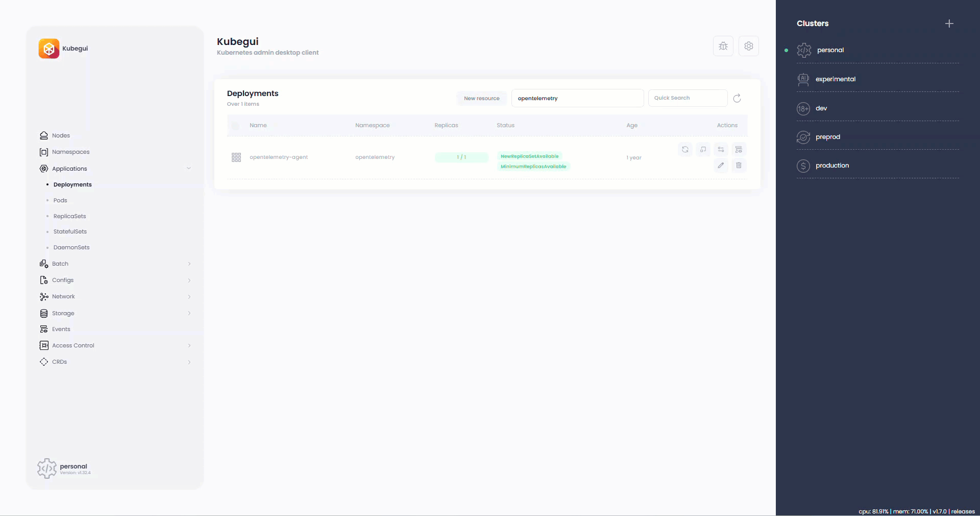Expand the Access Control section
The height and width of the screenshot is (516, 980).
pyautogui.click(x=189, y=346)
